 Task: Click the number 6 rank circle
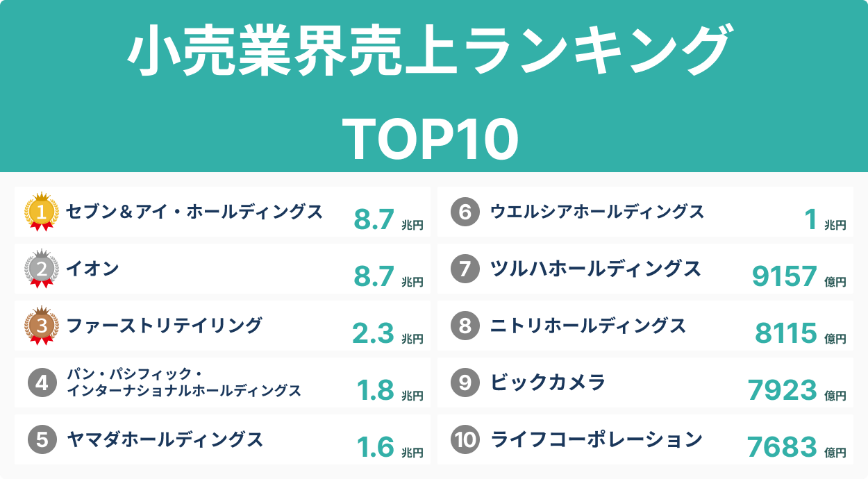pyautogui.click(x=465, y=212)
